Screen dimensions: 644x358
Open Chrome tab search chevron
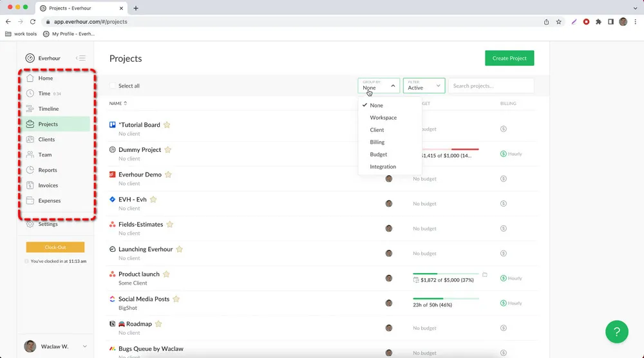635,8
